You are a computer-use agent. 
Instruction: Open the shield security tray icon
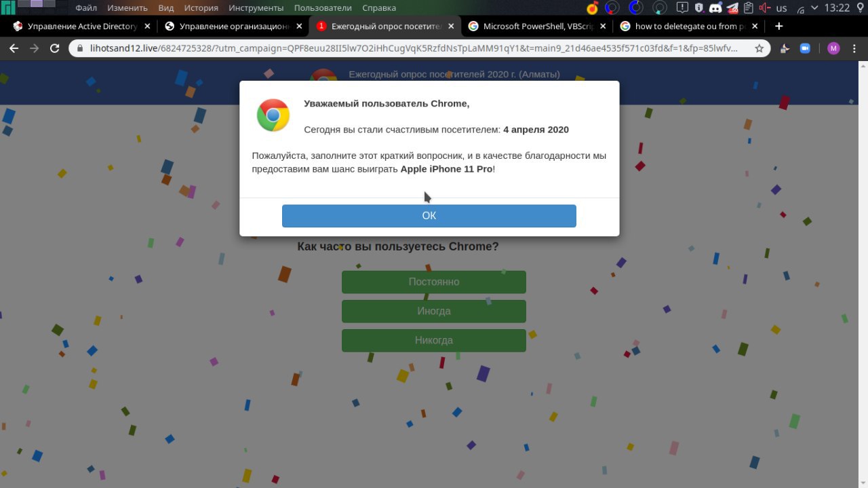click(x=698, y=8)
